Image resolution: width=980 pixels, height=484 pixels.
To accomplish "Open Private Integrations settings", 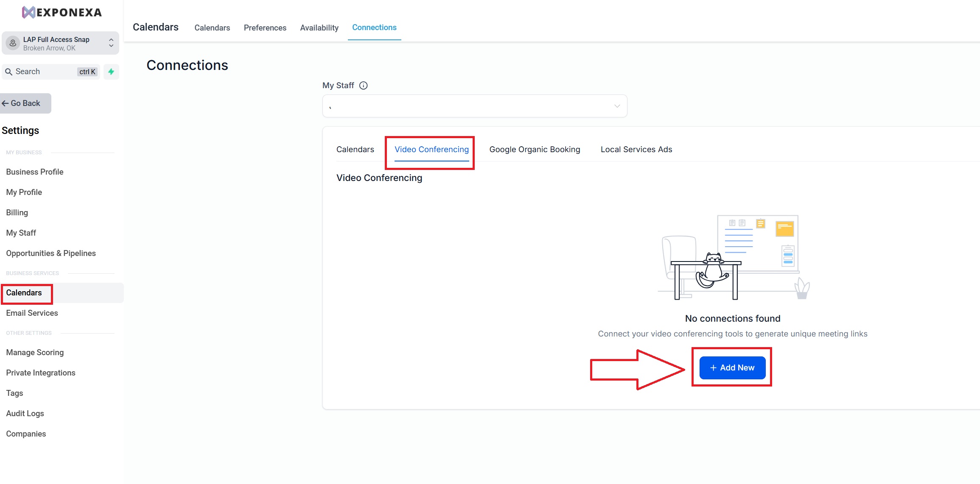I will [x=41, y=373].
